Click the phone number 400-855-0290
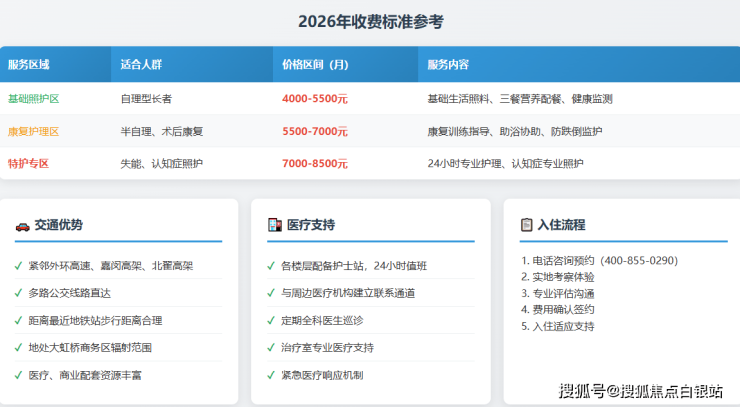Screen dimensions: 740x407 (640, 261)
